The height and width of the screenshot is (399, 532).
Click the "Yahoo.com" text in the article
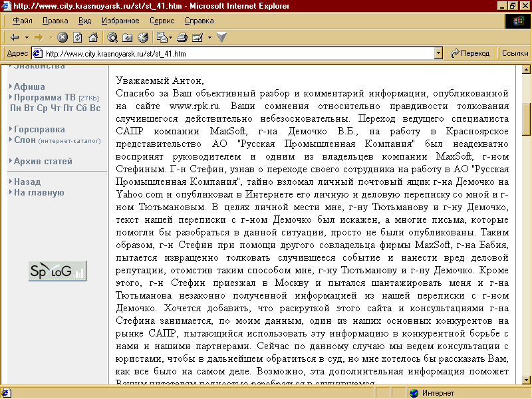[140, 194]
